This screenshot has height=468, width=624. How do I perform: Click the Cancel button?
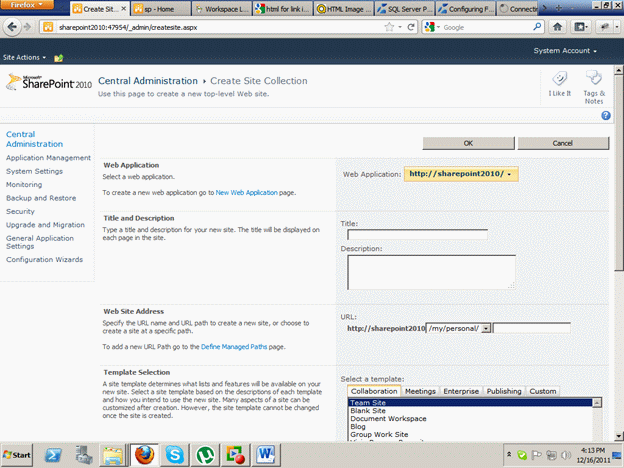[563, 143]
